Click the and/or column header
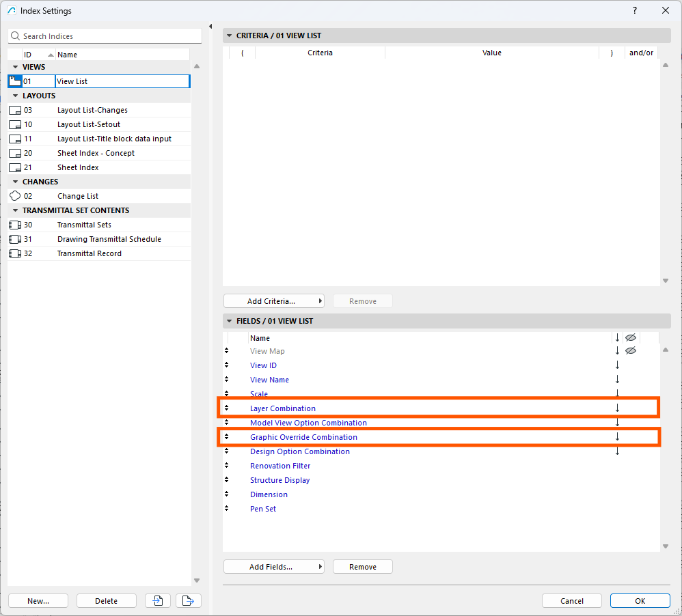682x616 pixels. pos(641,53)
